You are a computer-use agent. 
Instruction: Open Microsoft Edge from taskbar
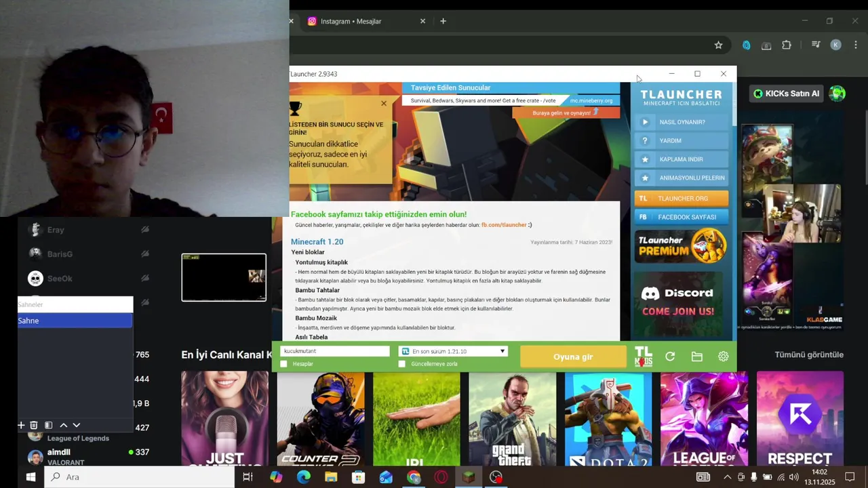point(303,477)
